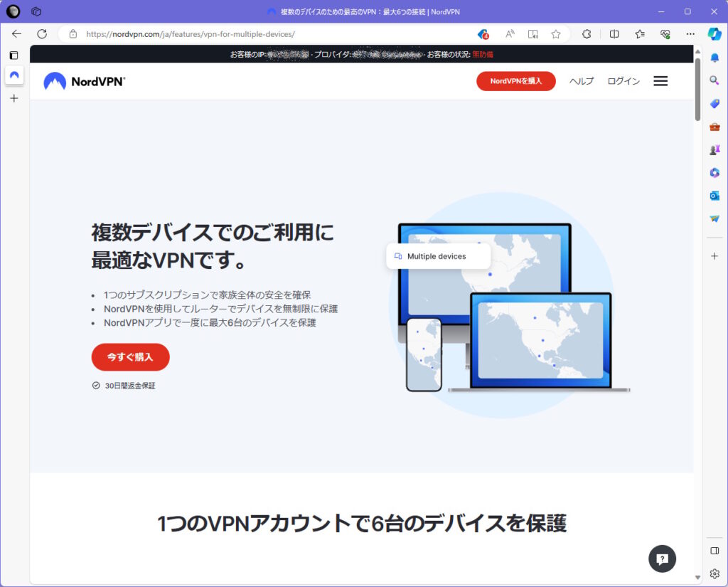
Task: Click the scrollbar down arrow
Action: 697,577
